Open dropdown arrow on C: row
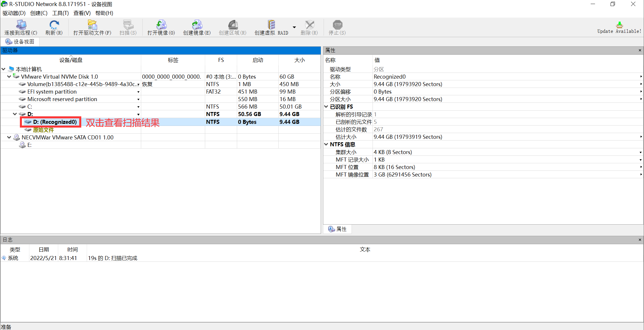Screen dimensions: 644x330 click(138, 107)
